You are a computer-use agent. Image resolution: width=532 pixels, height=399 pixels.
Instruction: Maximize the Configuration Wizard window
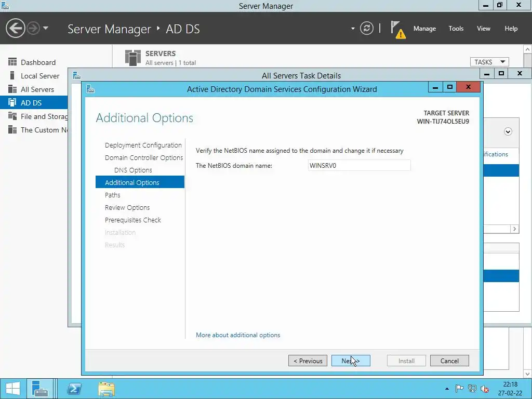[449, 87]
